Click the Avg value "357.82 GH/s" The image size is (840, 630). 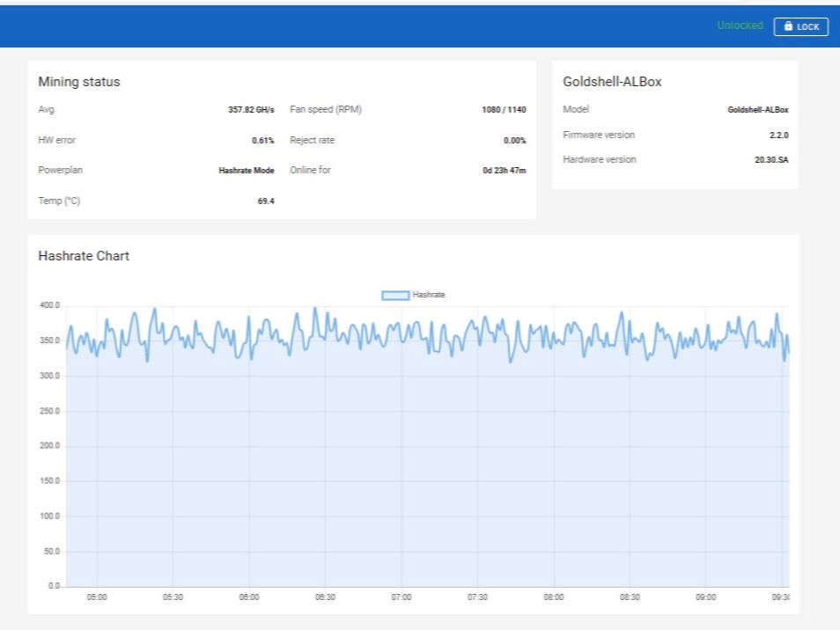tap(251, 109)
